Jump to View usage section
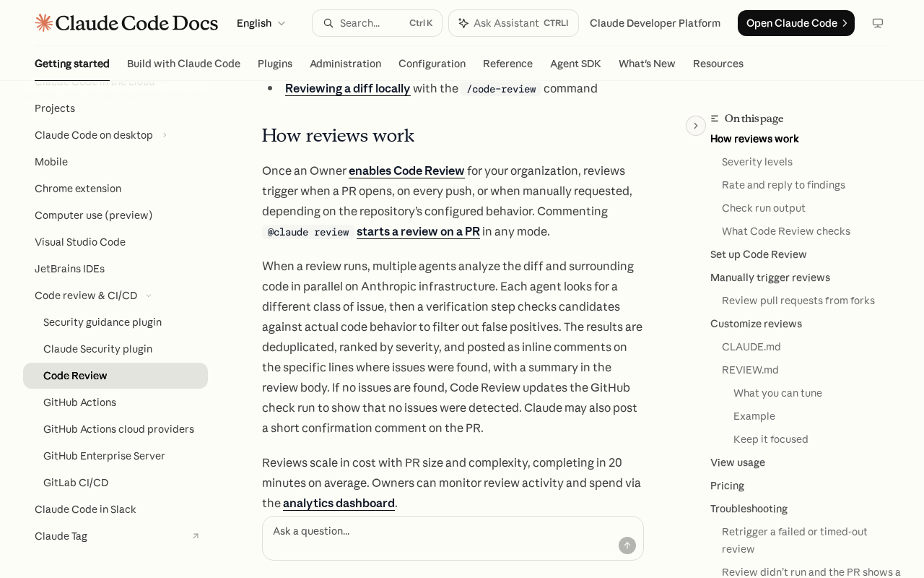 (x=738, y=462)
